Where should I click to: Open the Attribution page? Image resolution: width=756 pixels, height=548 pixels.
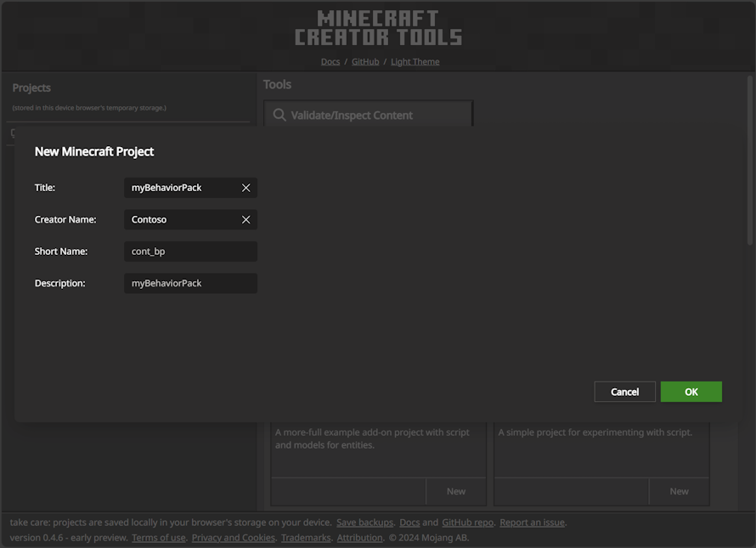point(359,537)
